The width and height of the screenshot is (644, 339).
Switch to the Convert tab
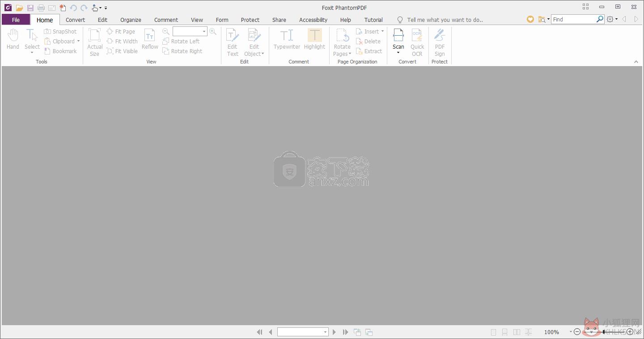tap(75, 20)
